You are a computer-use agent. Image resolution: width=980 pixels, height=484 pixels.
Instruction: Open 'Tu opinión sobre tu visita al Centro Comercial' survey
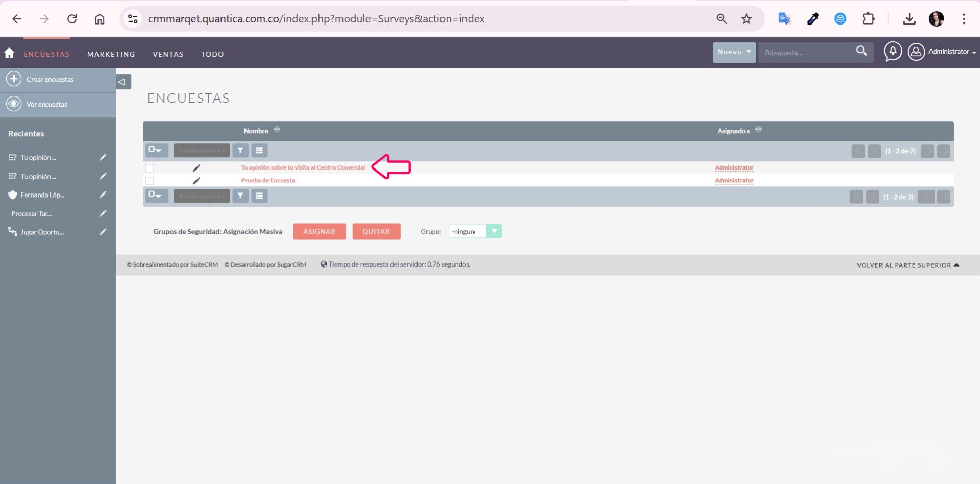(x=303, y=167)
